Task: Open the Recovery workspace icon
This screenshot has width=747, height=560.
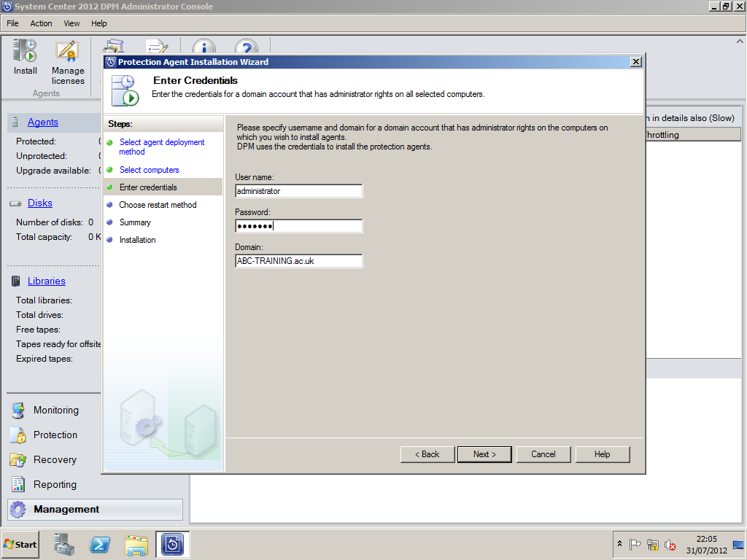Action: click(18, 459)
